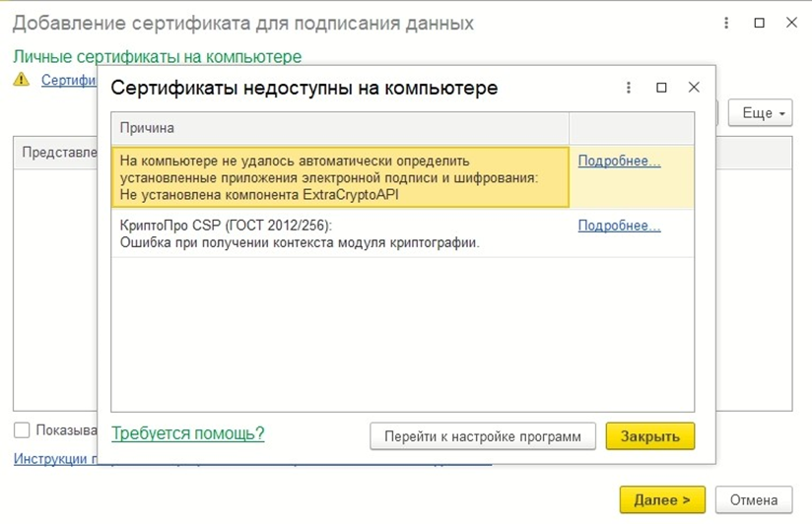Close the 'Добавление сертификата' main window
Viewport: 812px width, 524px height.
[x=791, y=23]
